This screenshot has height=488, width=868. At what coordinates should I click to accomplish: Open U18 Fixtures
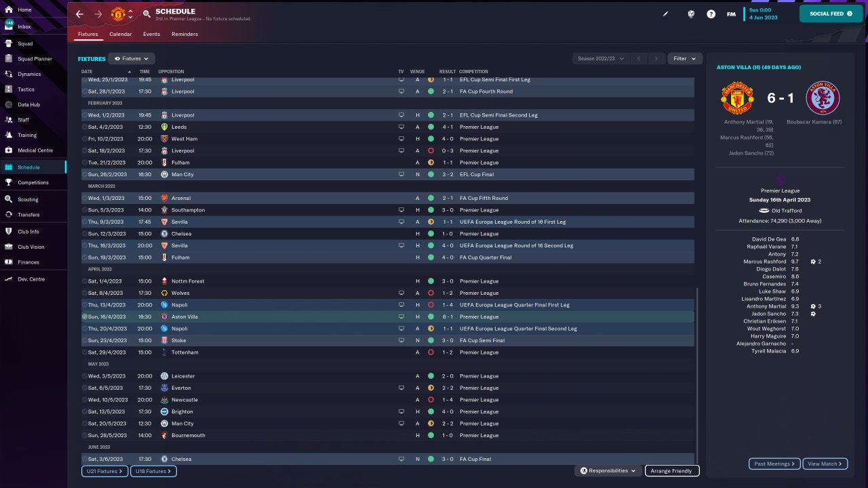click(x=153, y=471)
